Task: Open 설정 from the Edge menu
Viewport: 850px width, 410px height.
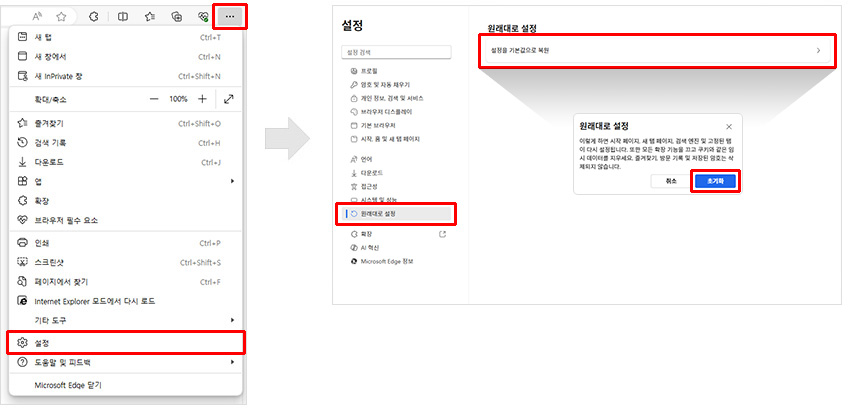Action: point(125,342)
